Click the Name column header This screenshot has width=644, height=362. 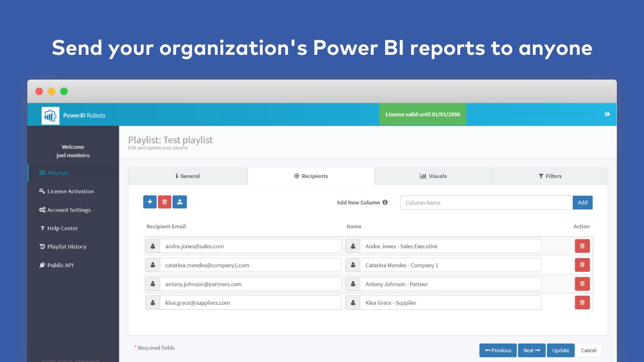pos(354,227)
